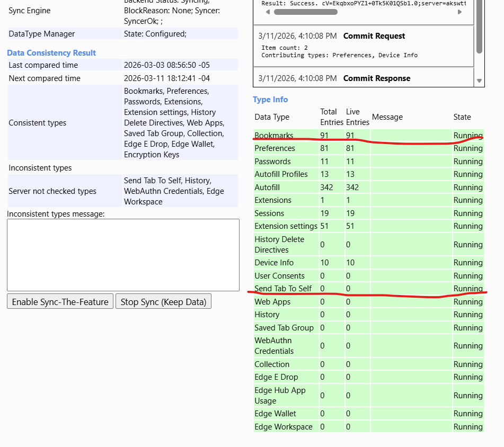Click the Message column header
This screenshot has width=504, height=447.
pos(387,117)
